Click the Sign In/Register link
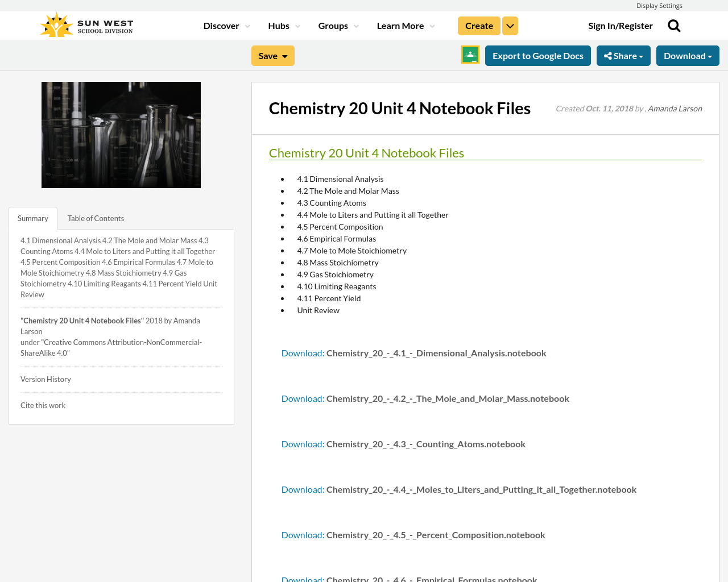Viewport: 728px width, 582px height. [x=620, y=26]
